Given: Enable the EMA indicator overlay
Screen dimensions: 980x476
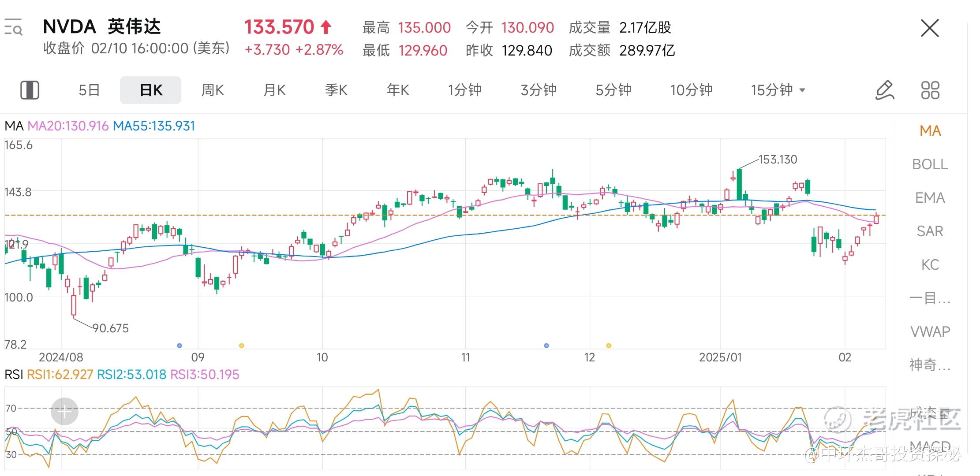Looking at the screenshot, I should tap(930, 197).
